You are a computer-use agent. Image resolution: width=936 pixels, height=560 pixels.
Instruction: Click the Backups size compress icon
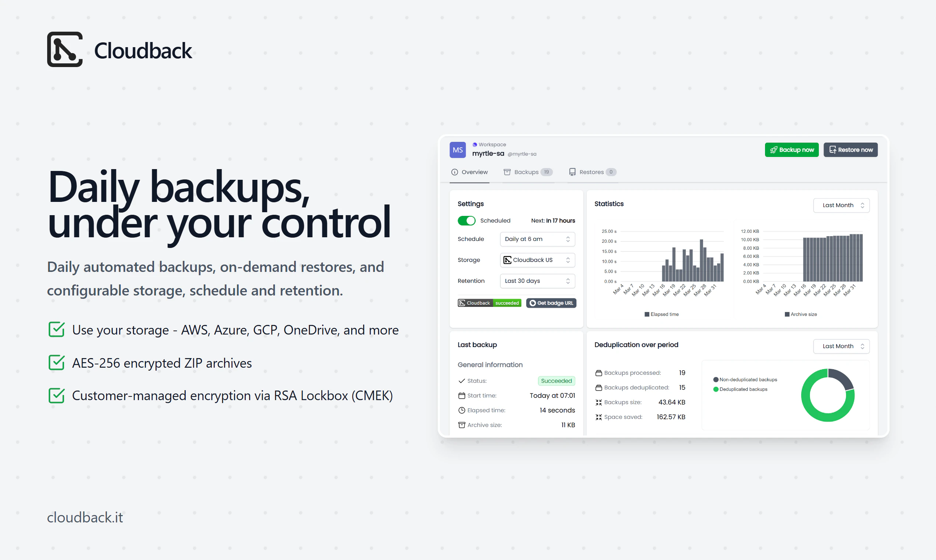point(598,402)
